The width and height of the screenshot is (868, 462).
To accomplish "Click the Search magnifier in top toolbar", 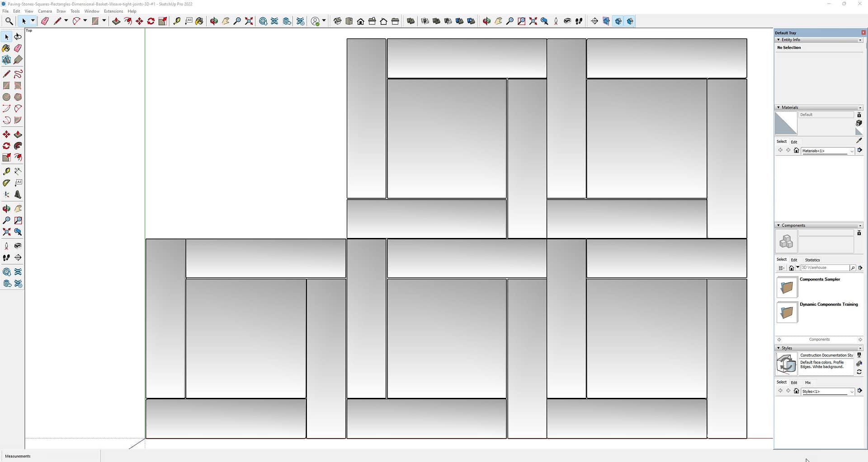I will [x=9, y=21].
